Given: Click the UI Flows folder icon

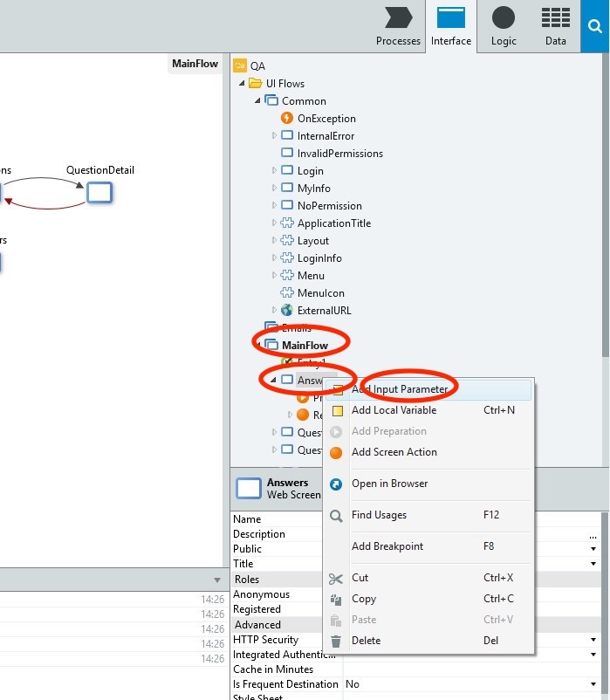Looking at the screenshot, I should point(255,84).
